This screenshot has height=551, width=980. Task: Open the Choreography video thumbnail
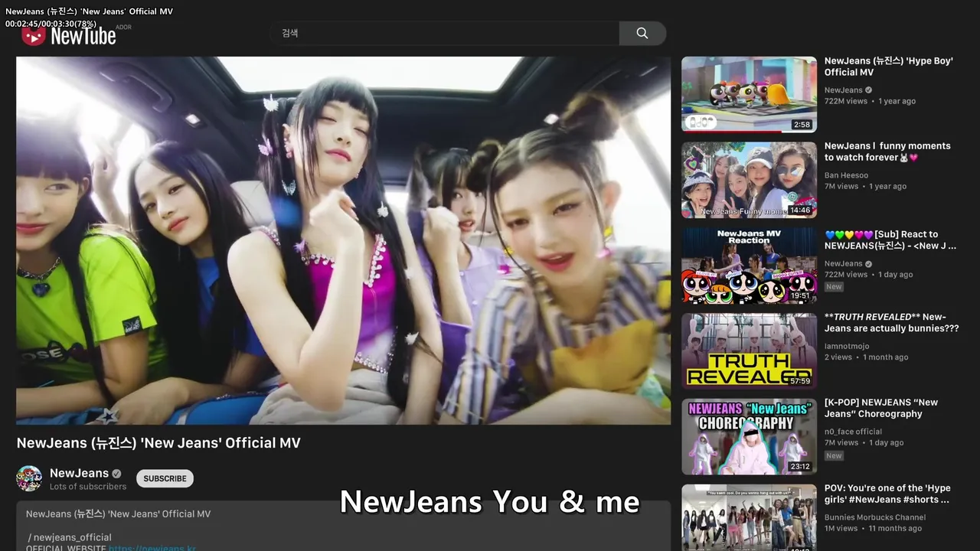point(749,437)
